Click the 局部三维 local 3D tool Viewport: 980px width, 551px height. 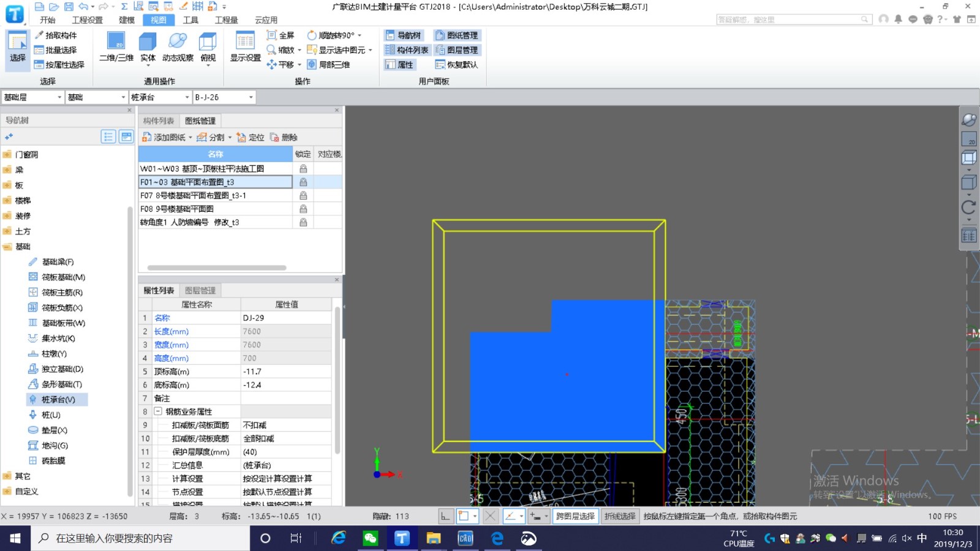329,65
